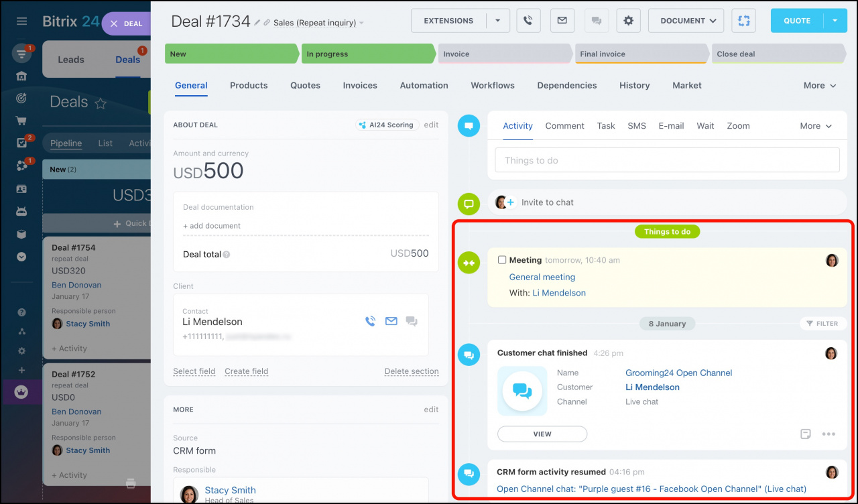Open the Tasks checkmark sidebar icon
The width and height of the screenshot is (858, 504).
[x=21, y=143]
